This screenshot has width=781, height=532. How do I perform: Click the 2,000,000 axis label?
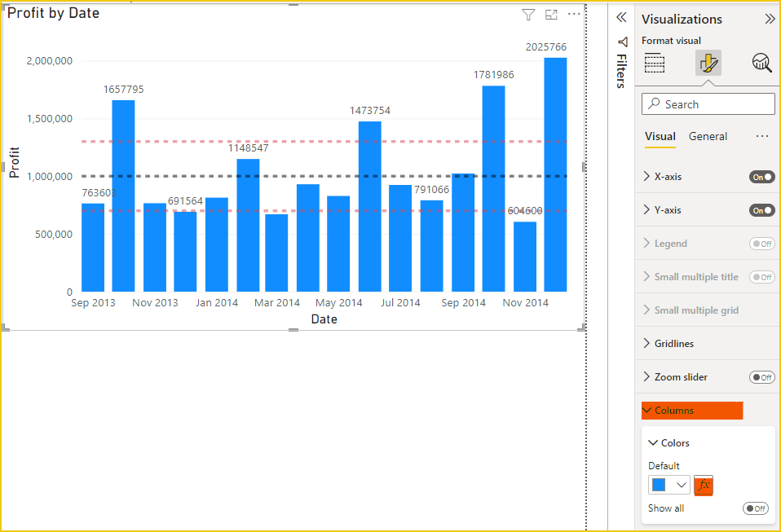[49, 61]
